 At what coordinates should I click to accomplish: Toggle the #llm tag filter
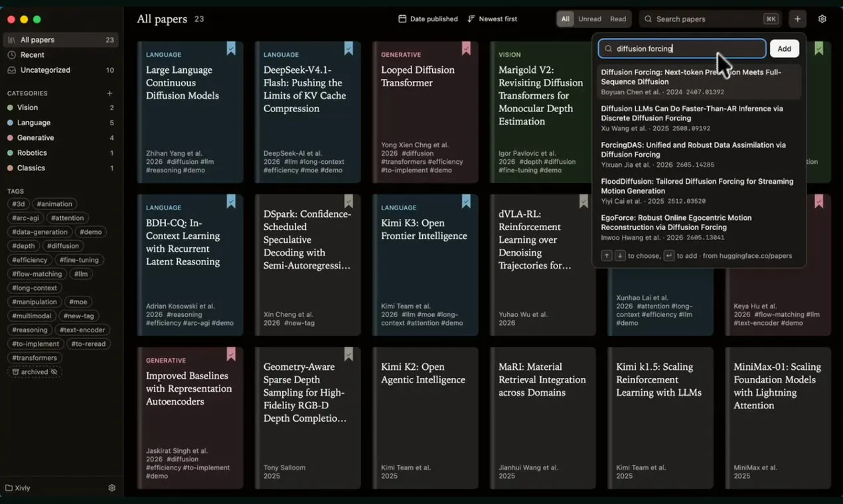81,274
